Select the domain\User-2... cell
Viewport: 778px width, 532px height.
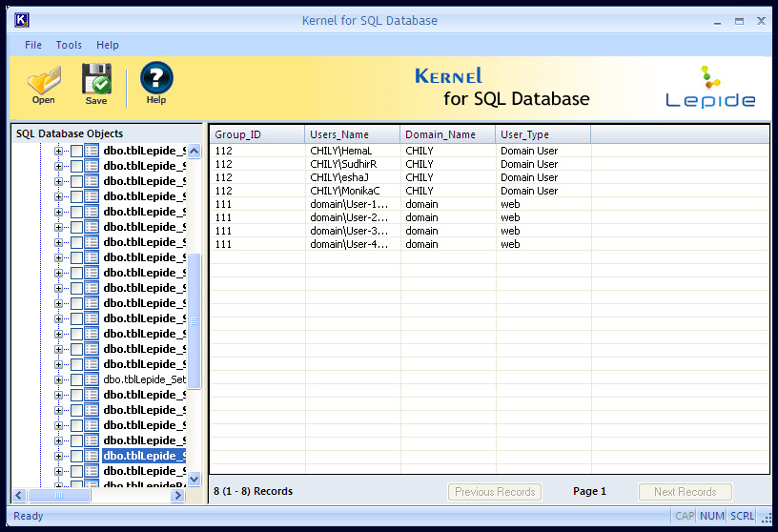[x=352, y=218]
